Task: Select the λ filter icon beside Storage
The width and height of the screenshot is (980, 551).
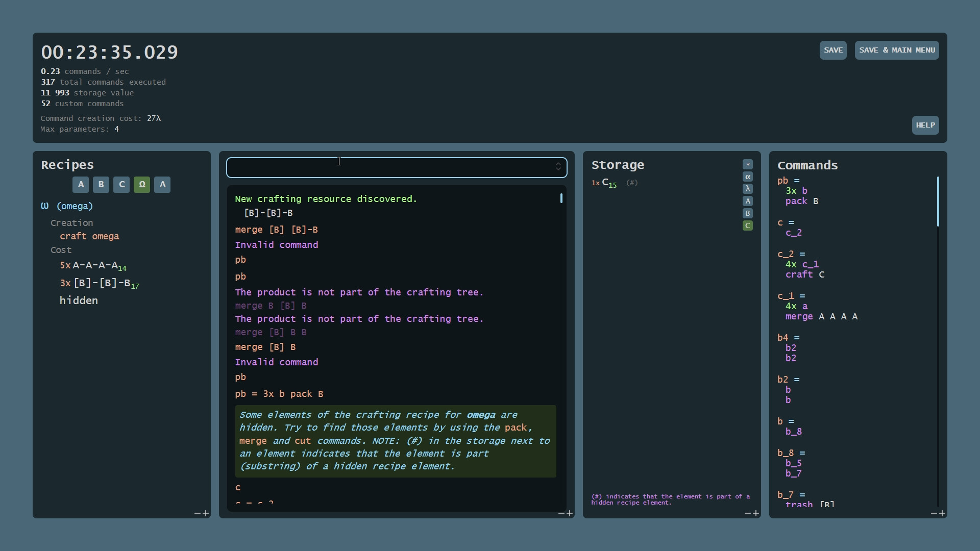Action: [748, 189]
